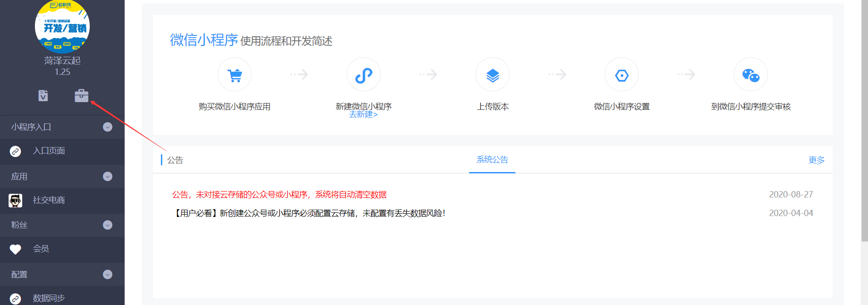Click the 新建微信小程序 step label
The height and width of the screenshot is (305, 868).
point(364,107)
